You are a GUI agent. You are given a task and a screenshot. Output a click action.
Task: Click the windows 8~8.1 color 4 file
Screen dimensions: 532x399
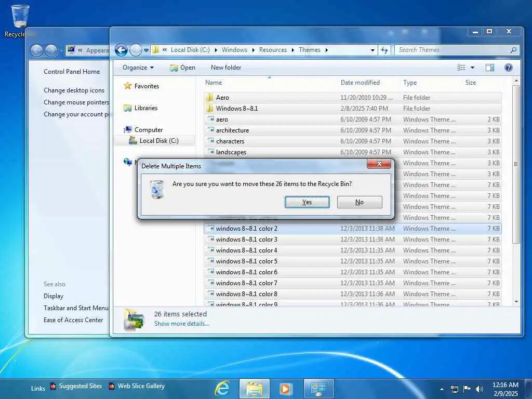[x=353, y=250]
